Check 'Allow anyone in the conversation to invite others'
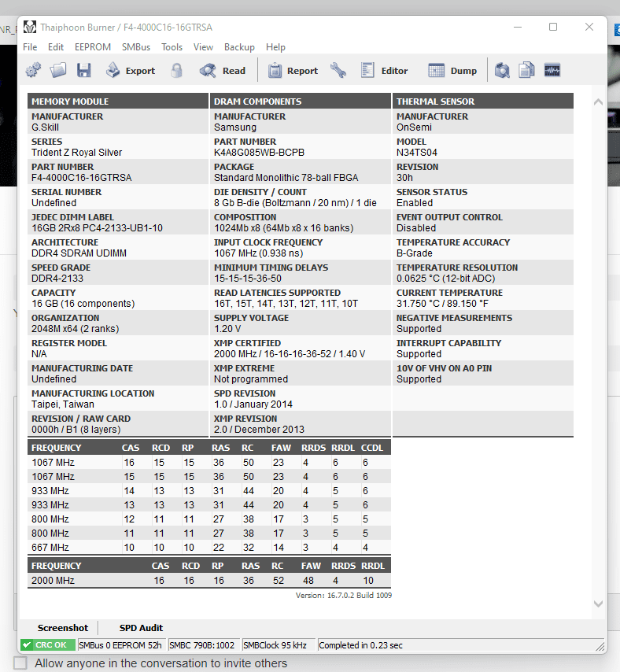 coord(20,663)
